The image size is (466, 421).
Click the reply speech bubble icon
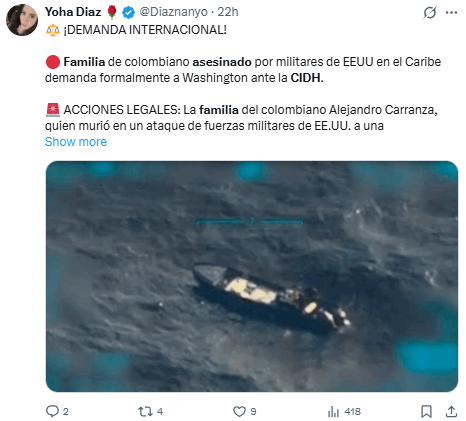point(52,411)
